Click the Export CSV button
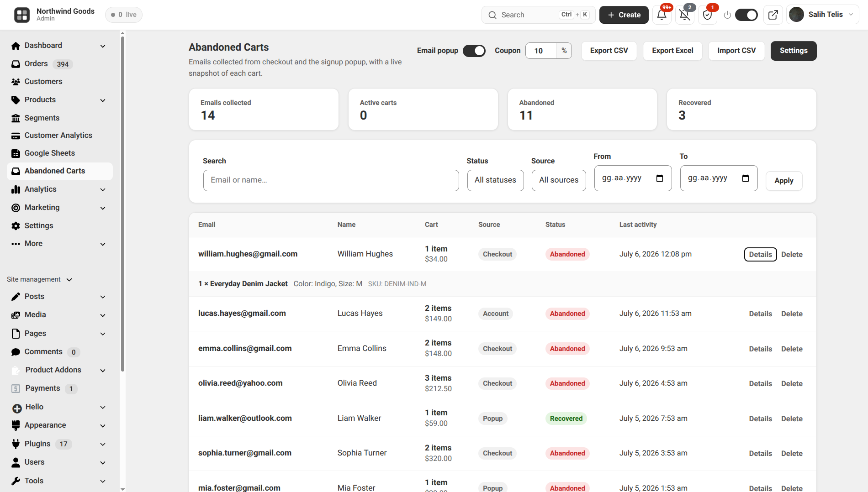 [609, 51]
